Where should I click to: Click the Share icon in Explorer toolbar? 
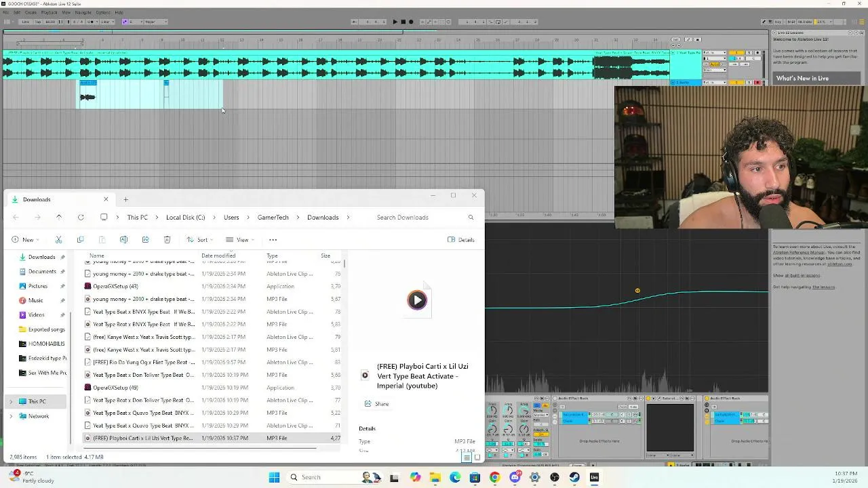pyautogui.click(x=145, y=240)
